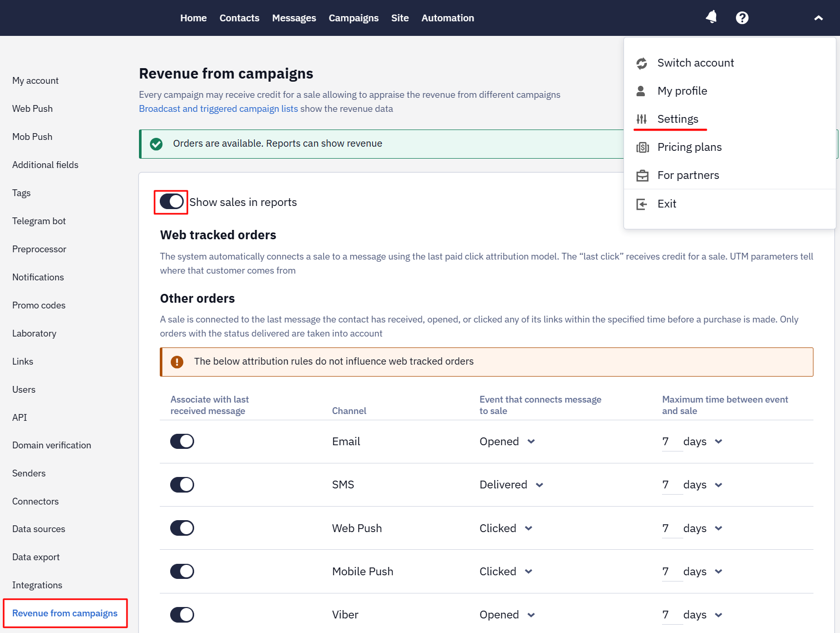Click the Settings sliders icon
Screen dimensions: 840x633
642,119
